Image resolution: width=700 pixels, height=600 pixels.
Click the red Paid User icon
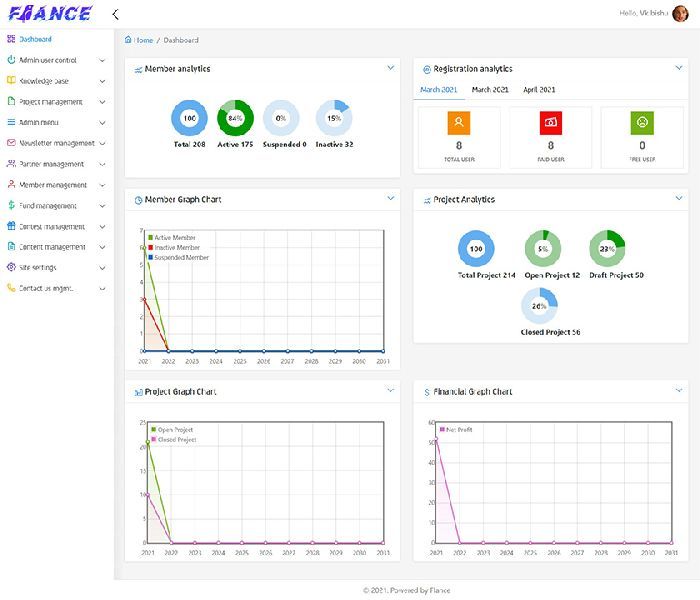point(550,122)
